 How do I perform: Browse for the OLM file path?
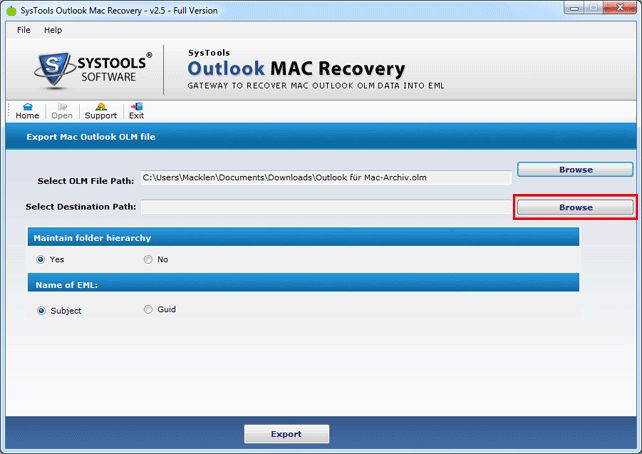pos(575,169)
